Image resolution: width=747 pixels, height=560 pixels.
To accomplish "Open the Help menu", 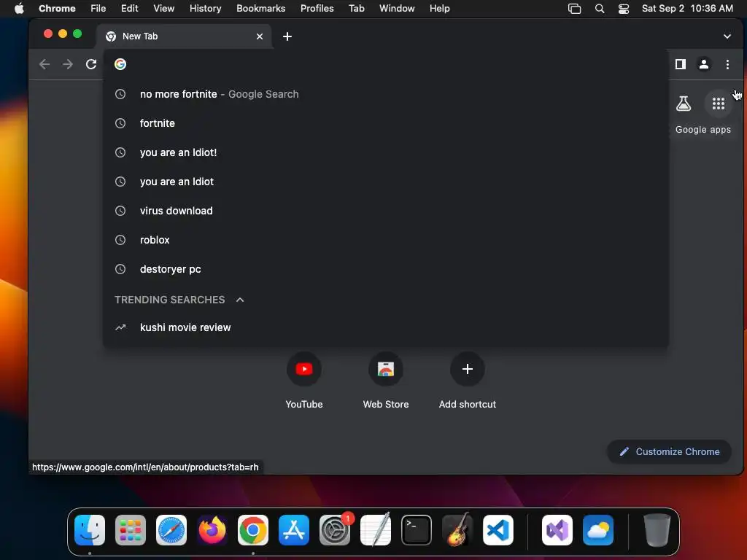I will tap(439, 9).
